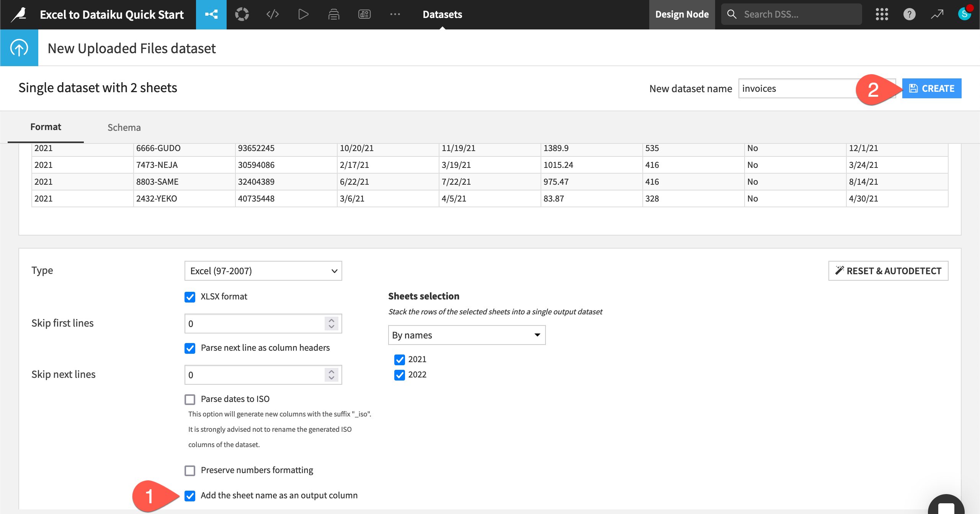
Task: Open the code notebooks icon
Action: [x=272, y=14]
